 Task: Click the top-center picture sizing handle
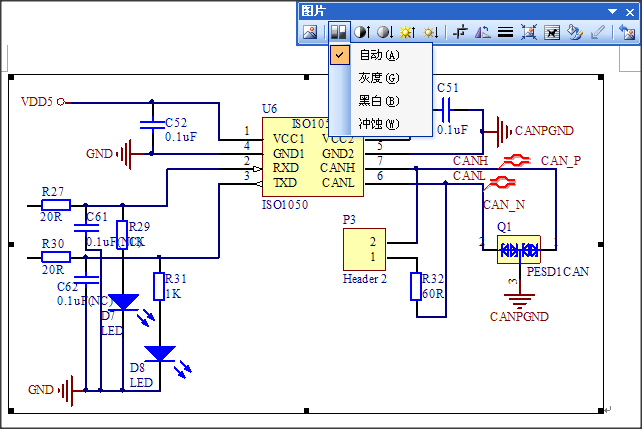tap(306, 77)
